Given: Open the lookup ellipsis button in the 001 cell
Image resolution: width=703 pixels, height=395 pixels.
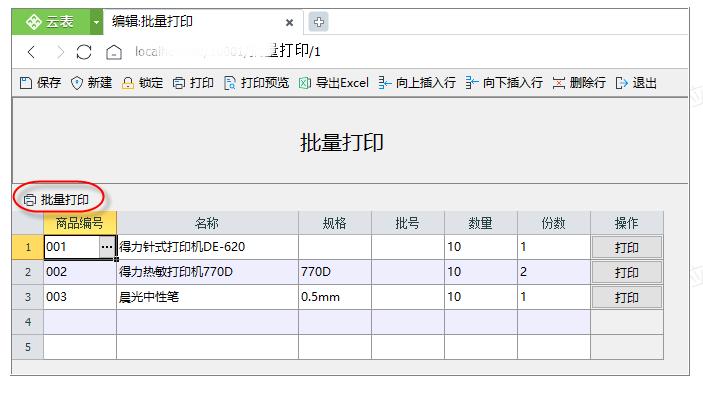Looking at the screenshot, I should [x=107, y=247].
